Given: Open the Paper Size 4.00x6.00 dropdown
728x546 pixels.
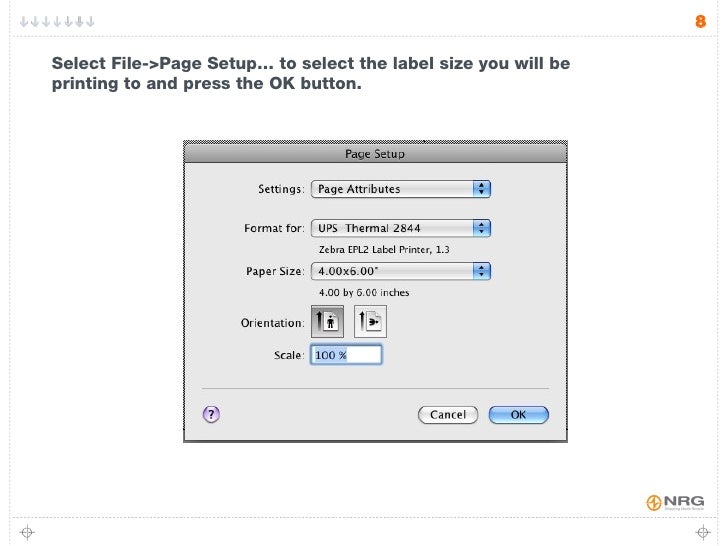Looking at the screenshot, I should [401, 271].
